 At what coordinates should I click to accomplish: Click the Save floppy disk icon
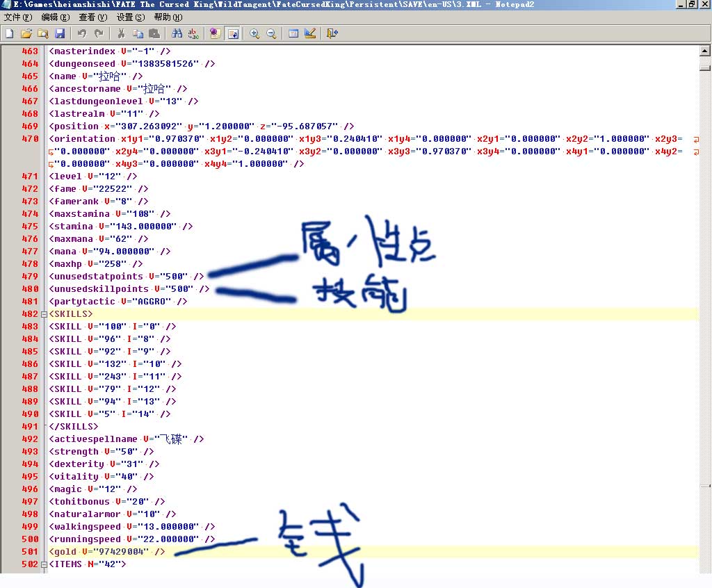[x=60, y=33]
